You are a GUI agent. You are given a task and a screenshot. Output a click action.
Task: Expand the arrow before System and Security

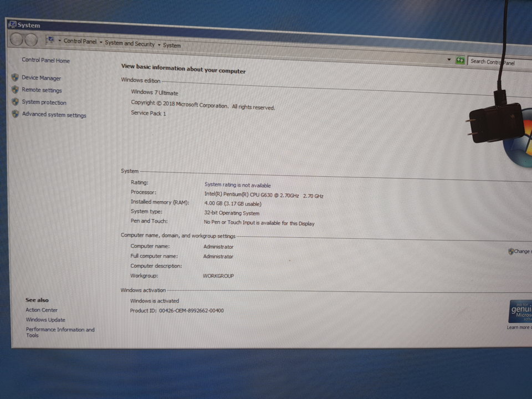point(101,42)
